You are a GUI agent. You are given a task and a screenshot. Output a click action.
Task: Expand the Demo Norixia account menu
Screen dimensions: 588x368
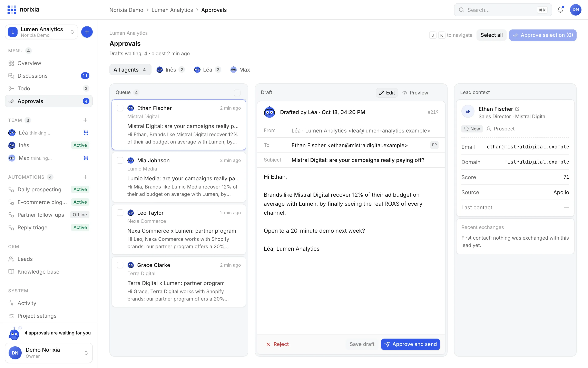(x=49, y=353)
